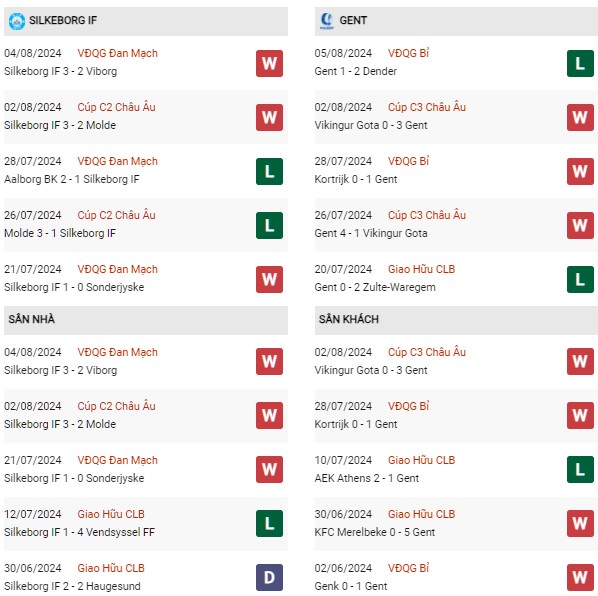Open match Molde 3 - 1 Silkeborg IF
This screenshot has height=596, width=598.
[60, 233]
